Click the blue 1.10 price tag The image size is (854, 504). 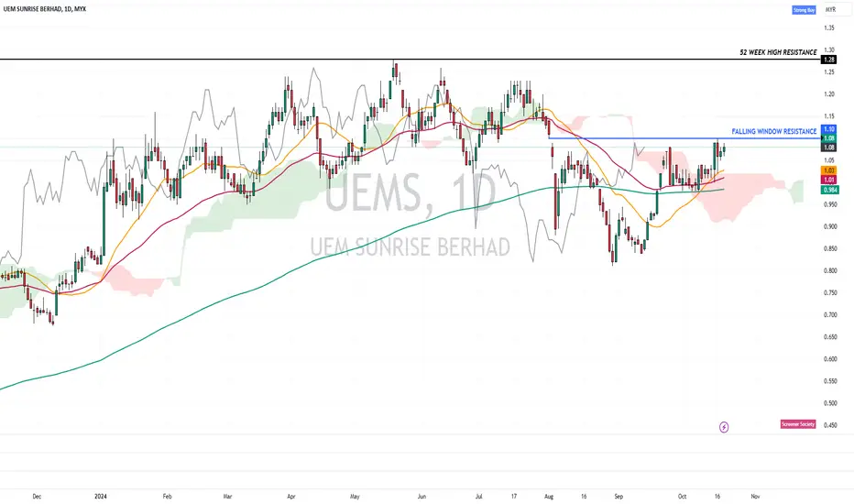[829, 129]
